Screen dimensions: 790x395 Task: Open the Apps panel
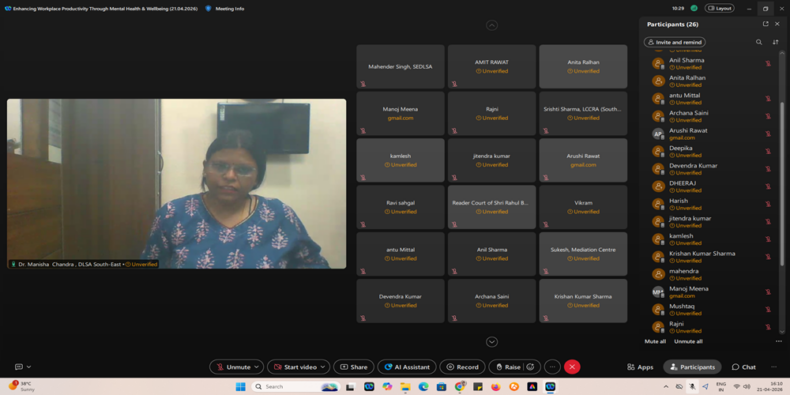(640, 367)
